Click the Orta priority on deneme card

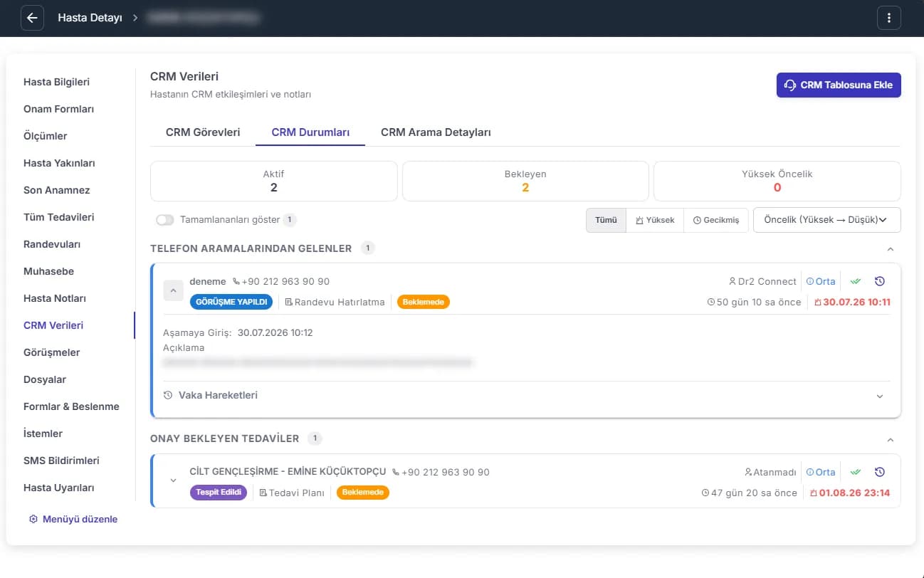pyautogui.click(x=821, y=281)
